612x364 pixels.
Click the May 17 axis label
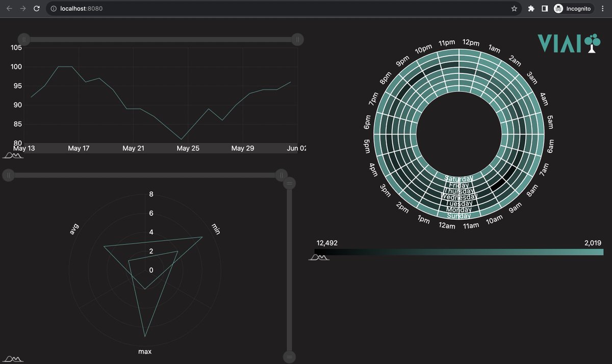79,148
